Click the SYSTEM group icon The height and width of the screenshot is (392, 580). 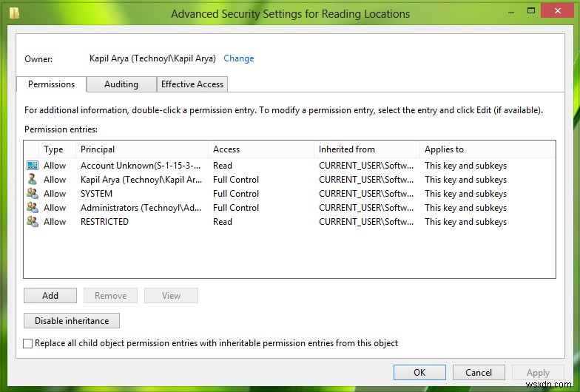click(x=32, y=194)
